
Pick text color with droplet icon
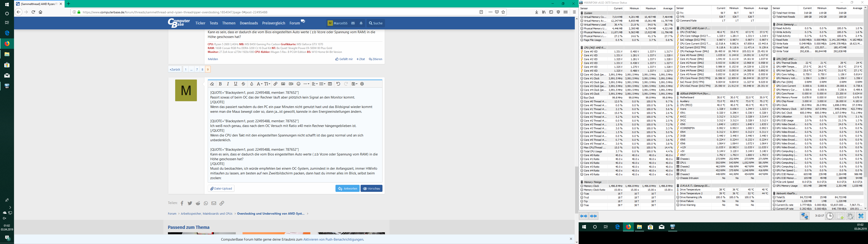pyautogui.click(x=251, y=84)
